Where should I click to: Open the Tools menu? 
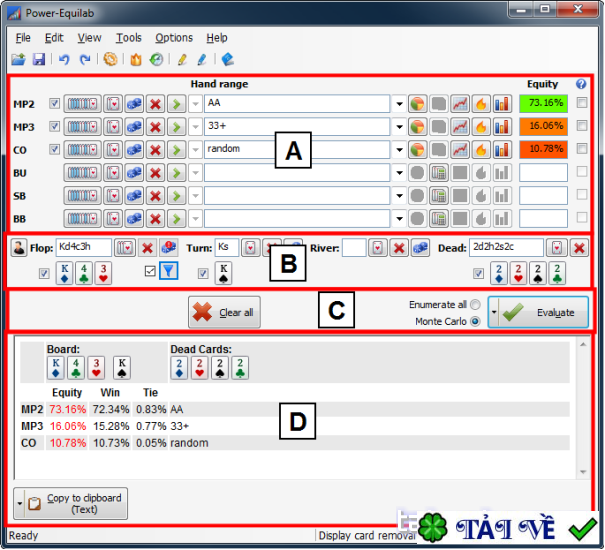(x=129, y=38)
